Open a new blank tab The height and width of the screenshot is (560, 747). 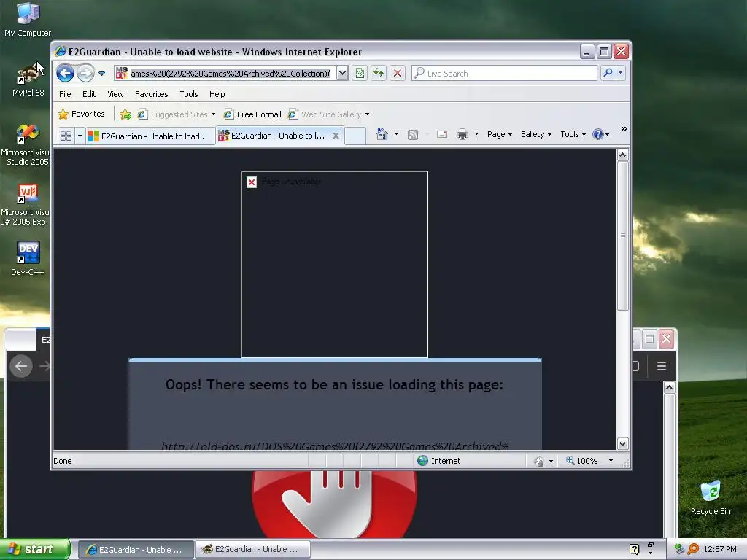[355, 136]
